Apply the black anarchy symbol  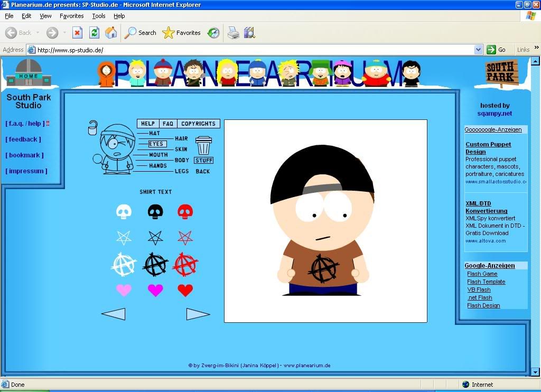tap(155, 265)
